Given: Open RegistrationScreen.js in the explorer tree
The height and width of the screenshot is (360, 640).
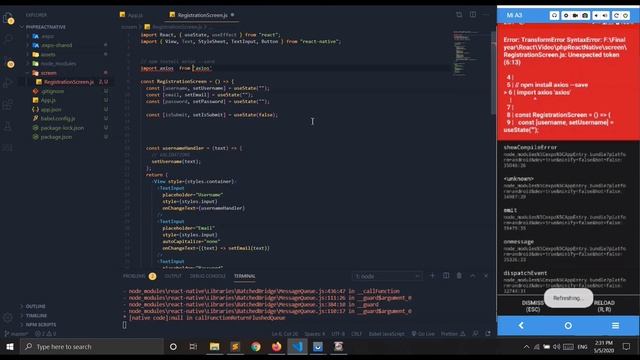Looking at the screenshot, I should (69, 82).
